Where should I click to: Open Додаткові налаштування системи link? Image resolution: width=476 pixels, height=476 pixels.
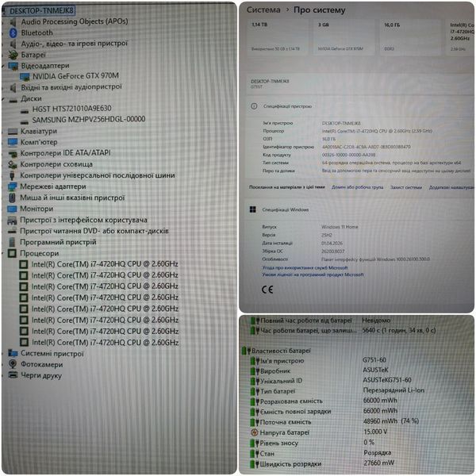click(451, 187)
